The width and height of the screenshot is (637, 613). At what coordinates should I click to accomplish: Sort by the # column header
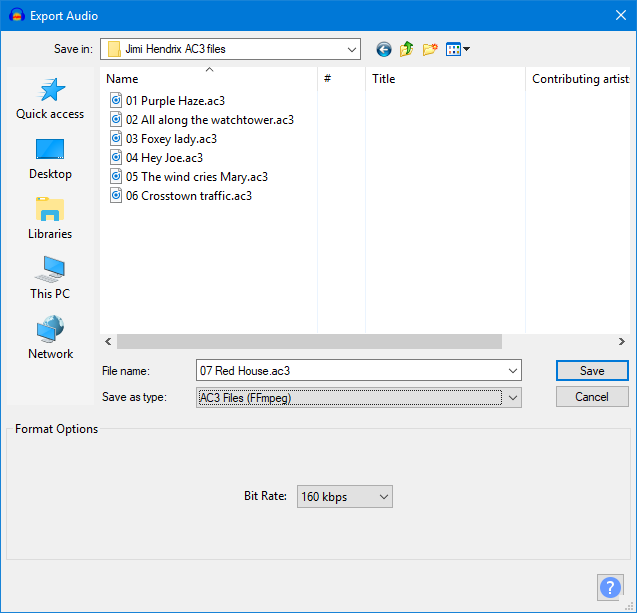[341, 78]
